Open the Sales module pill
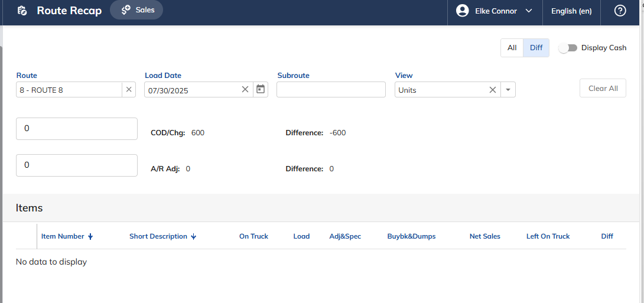Viewport: 644px width, 303px height. click(x=136, y=10)
